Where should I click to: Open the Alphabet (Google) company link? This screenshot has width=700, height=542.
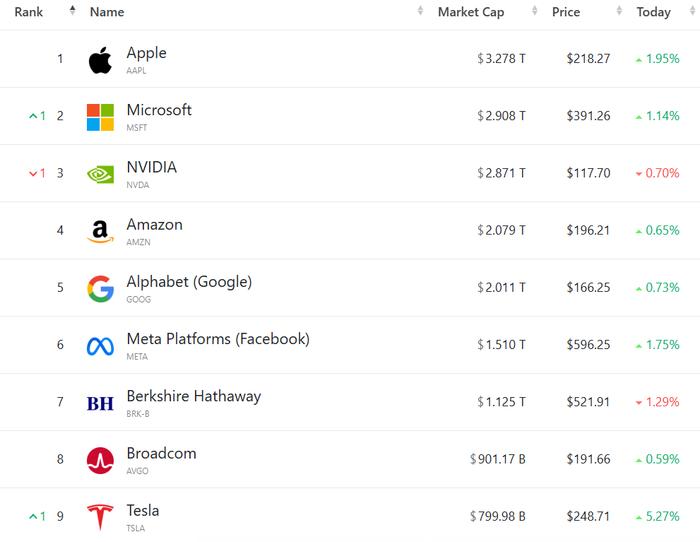click(x=189, y=282)
